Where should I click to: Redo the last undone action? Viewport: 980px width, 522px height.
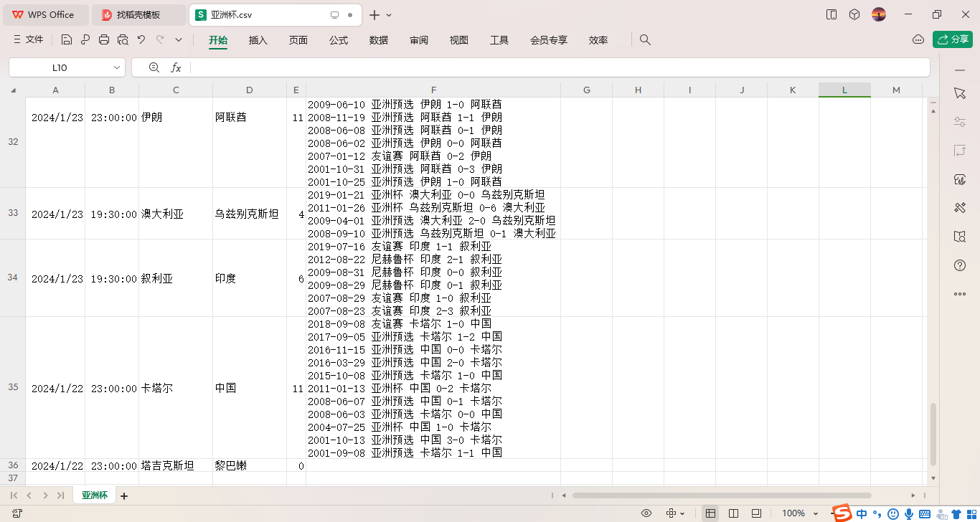pyautogui.click(x=160, y=40)
